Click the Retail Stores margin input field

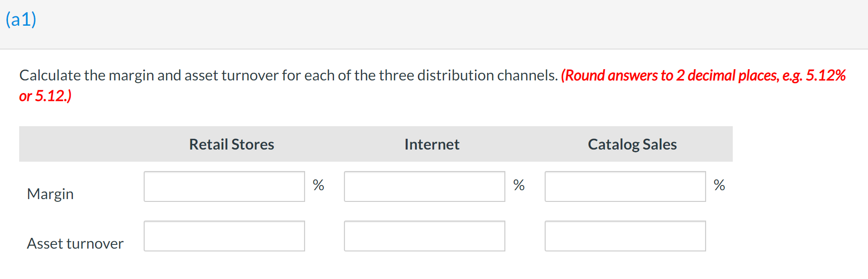coord(224,186)
